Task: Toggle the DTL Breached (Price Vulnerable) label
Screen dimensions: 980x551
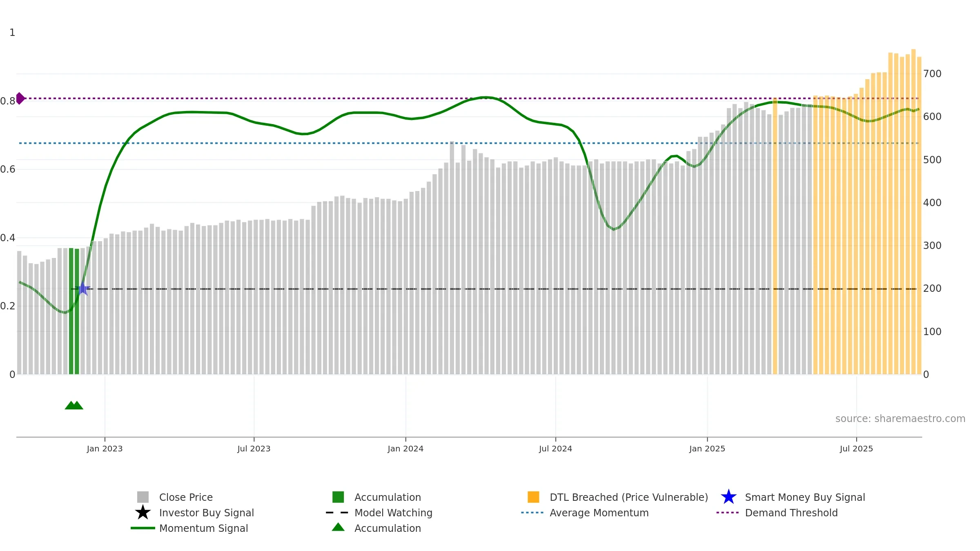Action: click(x=629, y=497)
